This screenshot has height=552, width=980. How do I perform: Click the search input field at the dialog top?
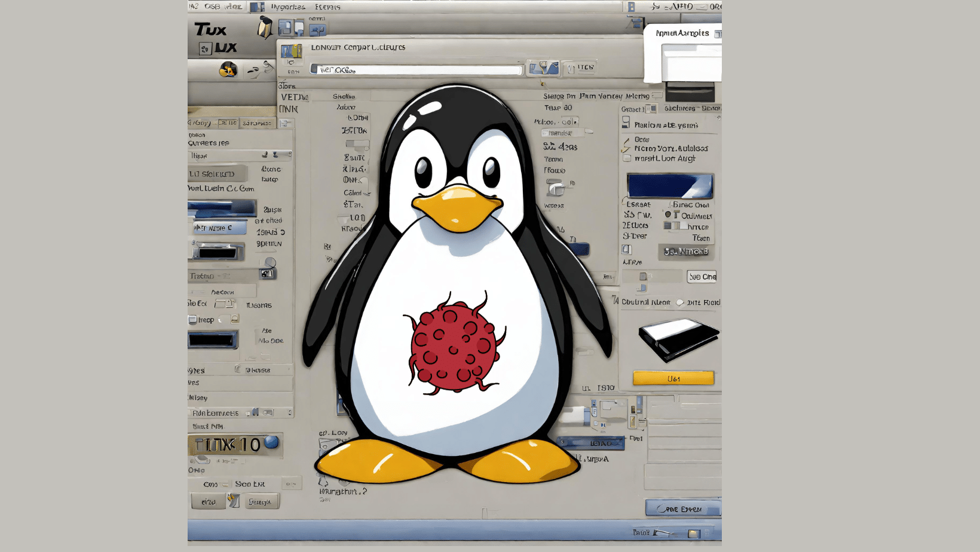(x=416, y=70)
